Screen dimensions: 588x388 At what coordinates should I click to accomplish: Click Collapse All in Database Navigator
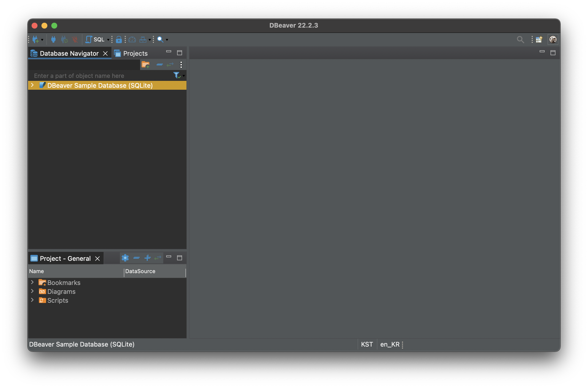tap(159, 65)
